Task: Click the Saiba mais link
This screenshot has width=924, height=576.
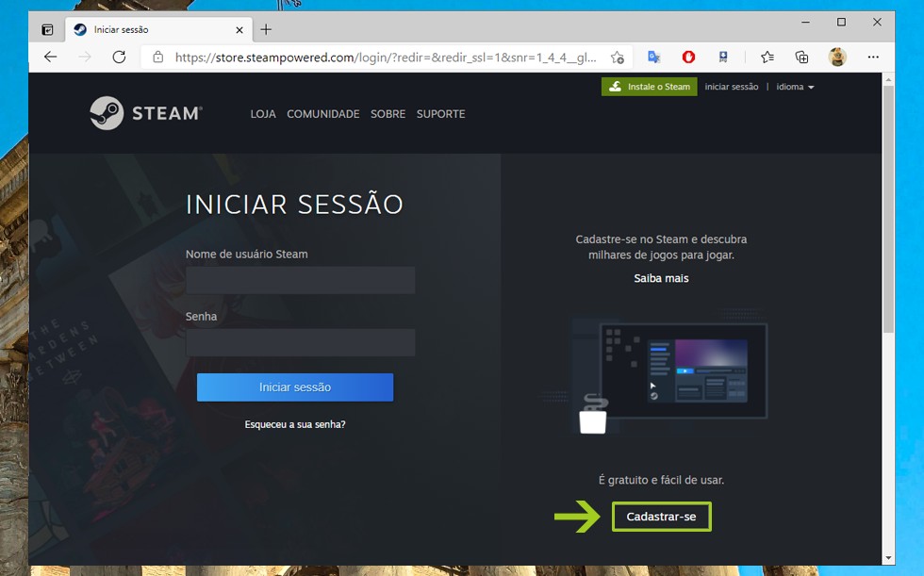Action: tap(661, 278)
